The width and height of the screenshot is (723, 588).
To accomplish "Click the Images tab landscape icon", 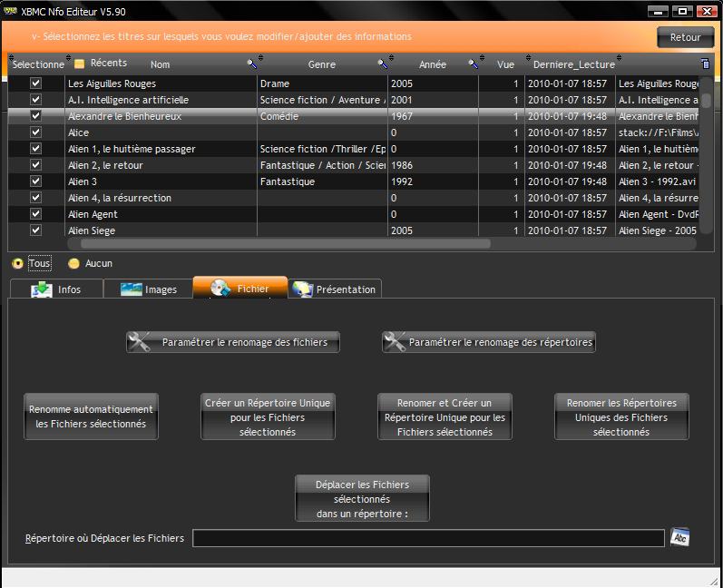I will [131, 289].
